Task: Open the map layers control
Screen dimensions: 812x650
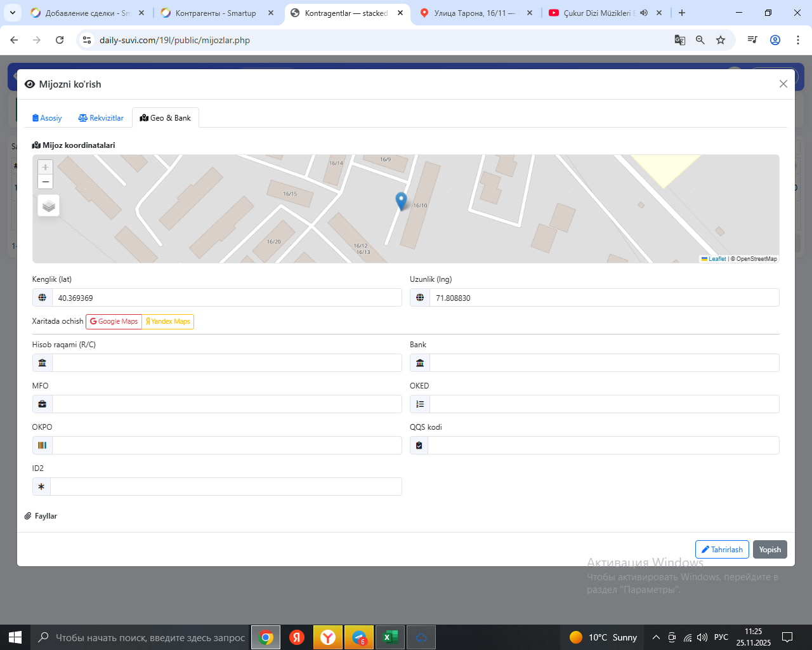Action: pos(49,206)
